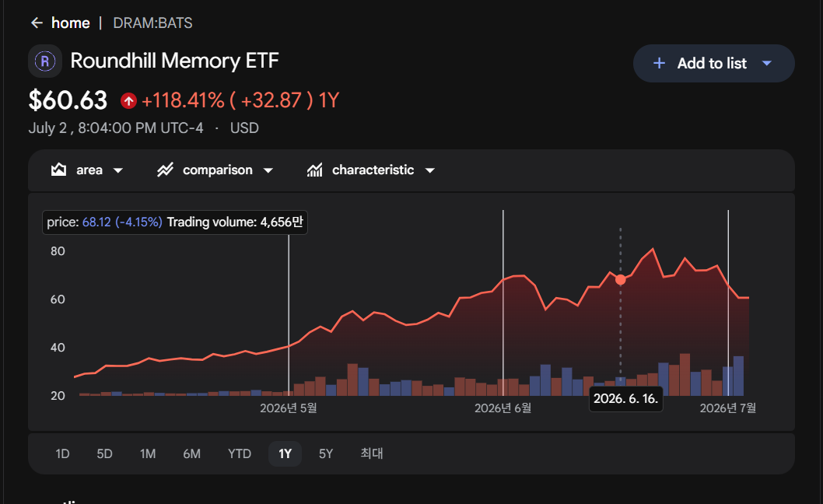Select the 1D time range

coord(62,453)
